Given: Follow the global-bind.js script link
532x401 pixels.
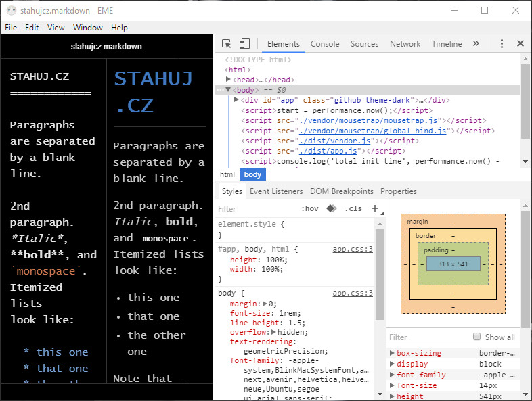Looking at the screenshot, I should tap(372, 131).
